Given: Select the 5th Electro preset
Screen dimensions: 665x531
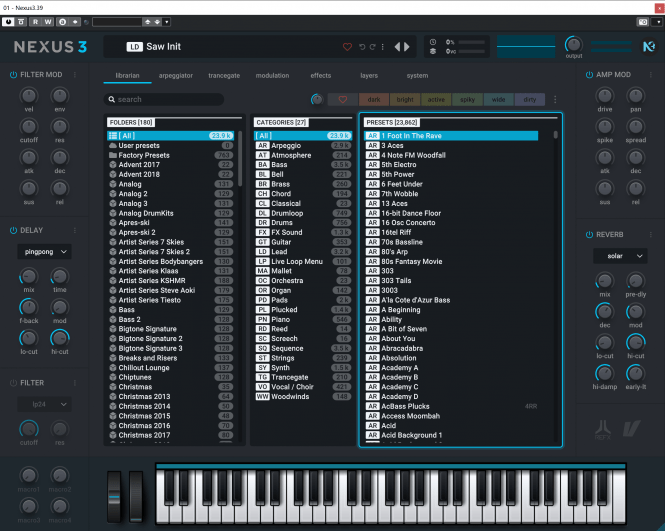Looking at the screenshot, I should (452, 165).
